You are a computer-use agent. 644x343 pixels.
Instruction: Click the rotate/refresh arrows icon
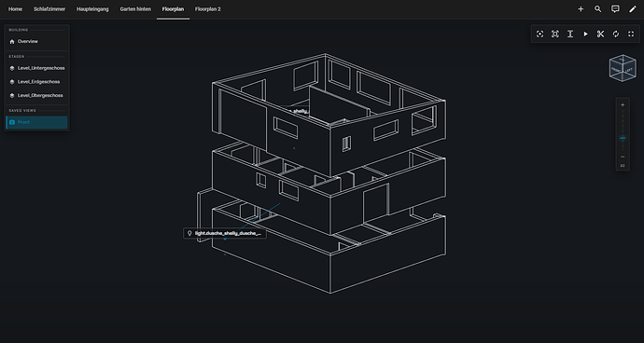(x=616, y=34)
